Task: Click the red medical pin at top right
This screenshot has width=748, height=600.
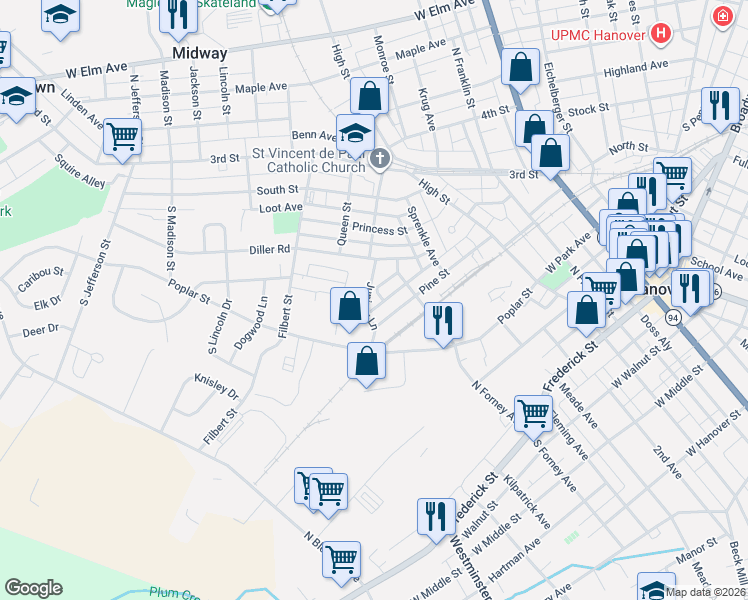Action: tap(723, 17)
